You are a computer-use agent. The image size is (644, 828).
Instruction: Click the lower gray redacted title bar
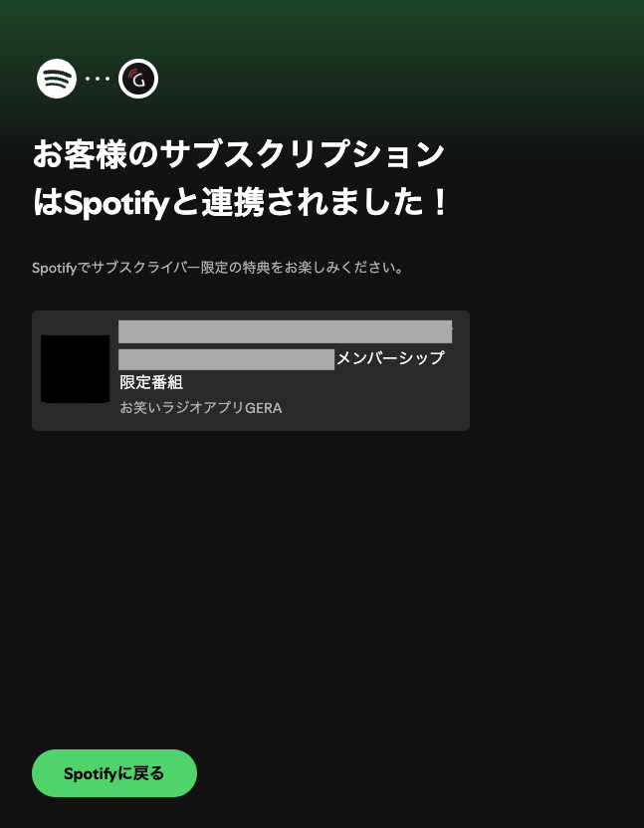(226, 359)
